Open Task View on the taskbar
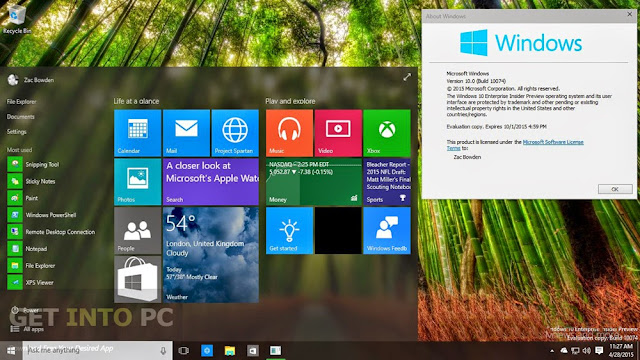This screenshot has width=640, height=360. pyautogui.click(x=184, y=351)
